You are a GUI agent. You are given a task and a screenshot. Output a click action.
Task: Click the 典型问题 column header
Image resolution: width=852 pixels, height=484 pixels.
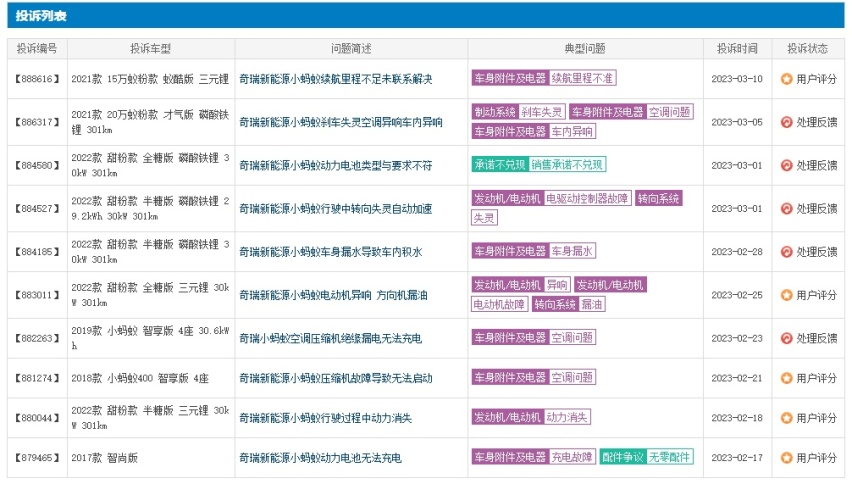tap(585, 48)
